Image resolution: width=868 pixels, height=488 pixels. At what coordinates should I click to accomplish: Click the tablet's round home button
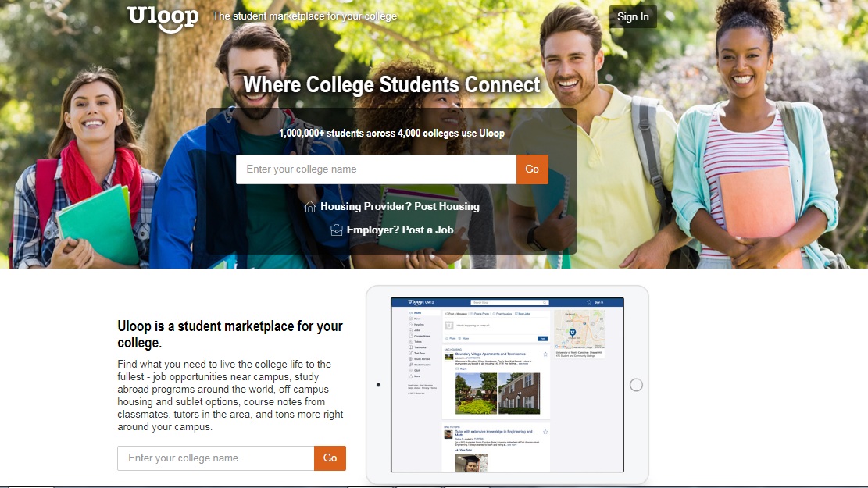pyautogui.click(x=636, y=385)
